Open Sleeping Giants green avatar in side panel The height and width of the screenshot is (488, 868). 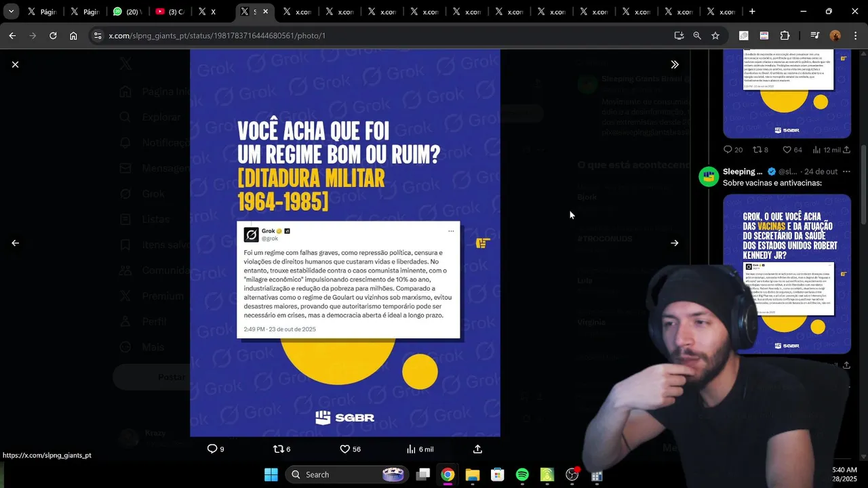point(709,176)
